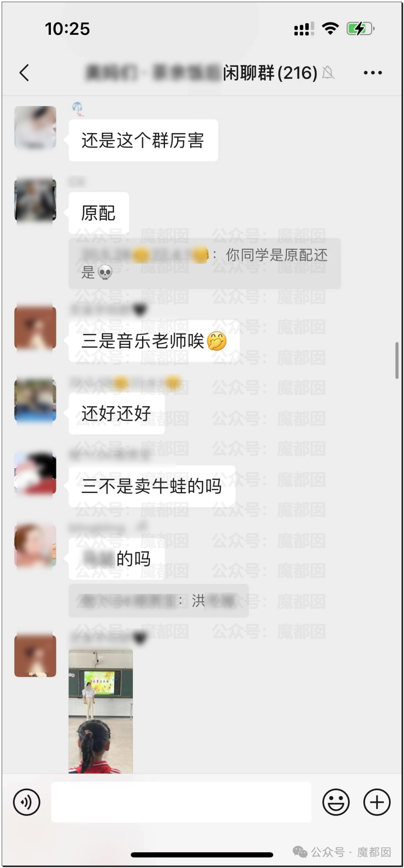Tap the back arrow in chat header

pyautogui.click(x=24, y=72)
